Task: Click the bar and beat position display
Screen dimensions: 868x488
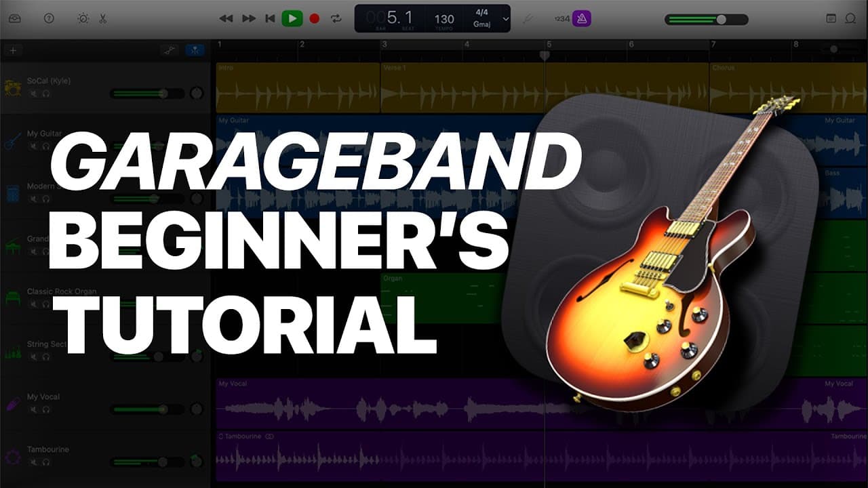Action: pyautogui.click(x=390, y=18)
